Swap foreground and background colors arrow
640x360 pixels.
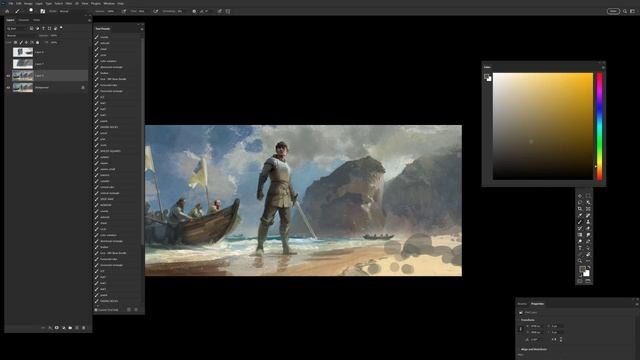click(589, 267)
